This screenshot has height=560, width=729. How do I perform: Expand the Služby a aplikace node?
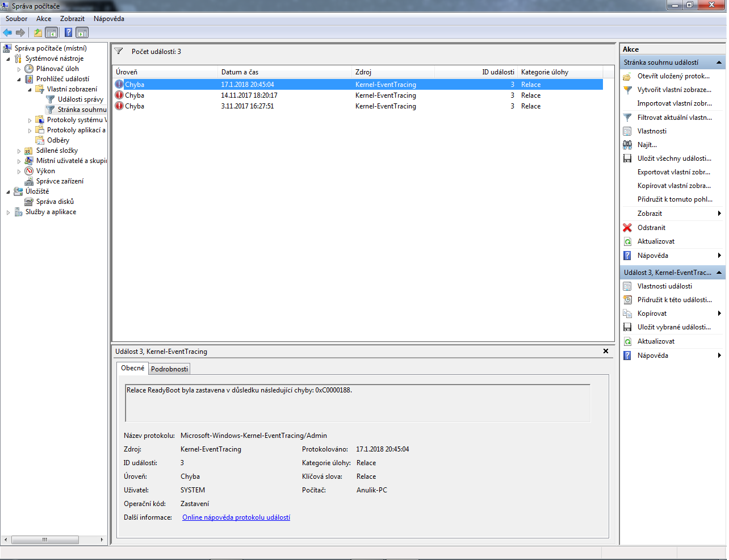pos(9,212)
